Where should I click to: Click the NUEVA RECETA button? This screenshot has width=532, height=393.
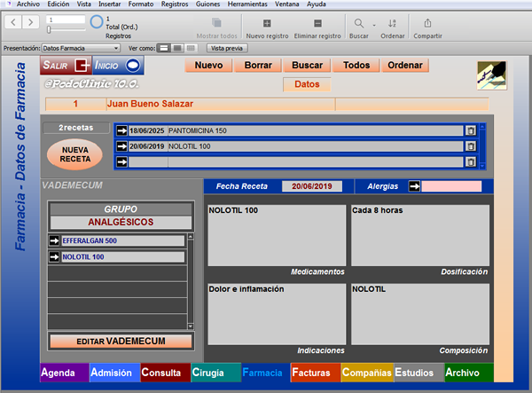pyautogui.click(x=75, y=154)
